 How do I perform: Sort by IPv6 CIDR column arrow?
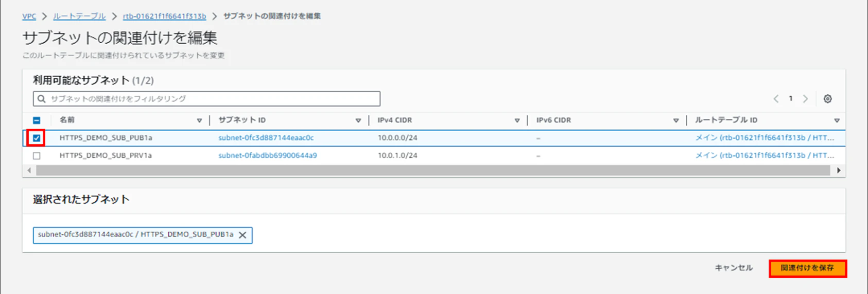click(676, 120)
